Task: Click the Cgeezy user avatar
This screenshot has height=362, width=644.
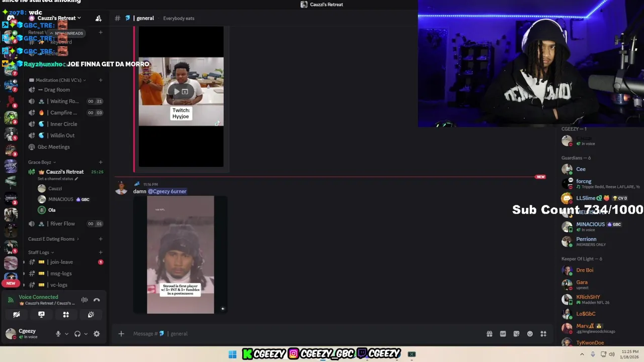Action: [x=11, y=333]
